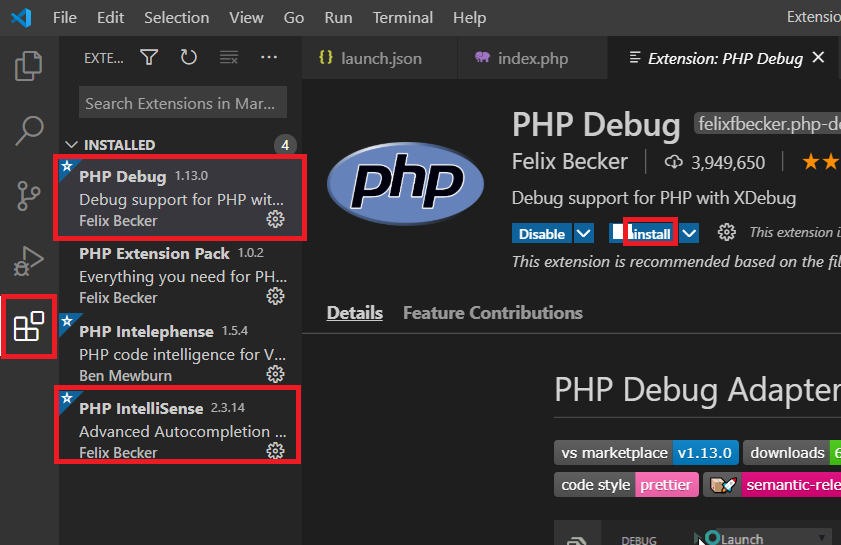Open the Edit menu

110,18
